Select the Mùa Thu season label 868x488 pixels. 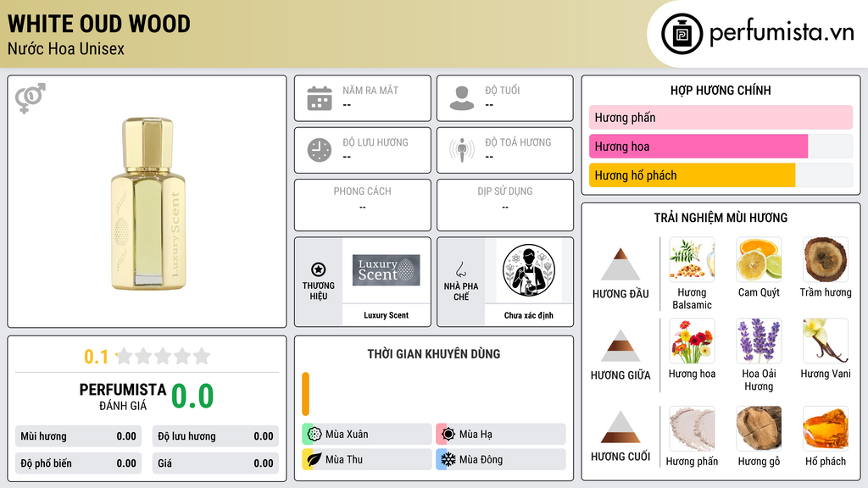pyautogui.click(x=344, y=459)
